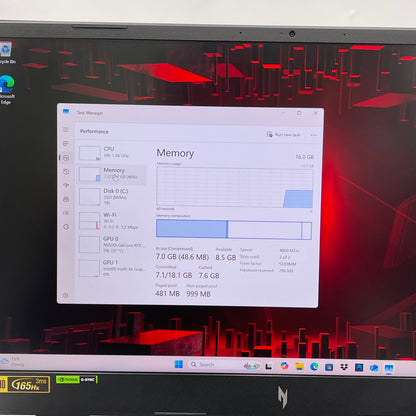Open the App history page icon

click(66, 172)
